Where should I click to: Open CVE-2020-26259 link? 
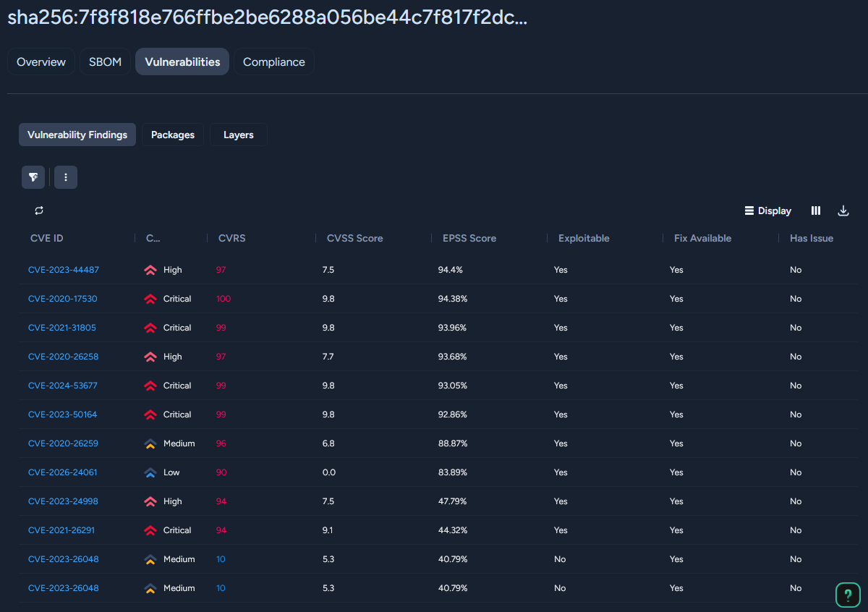(x=63, y=443)
